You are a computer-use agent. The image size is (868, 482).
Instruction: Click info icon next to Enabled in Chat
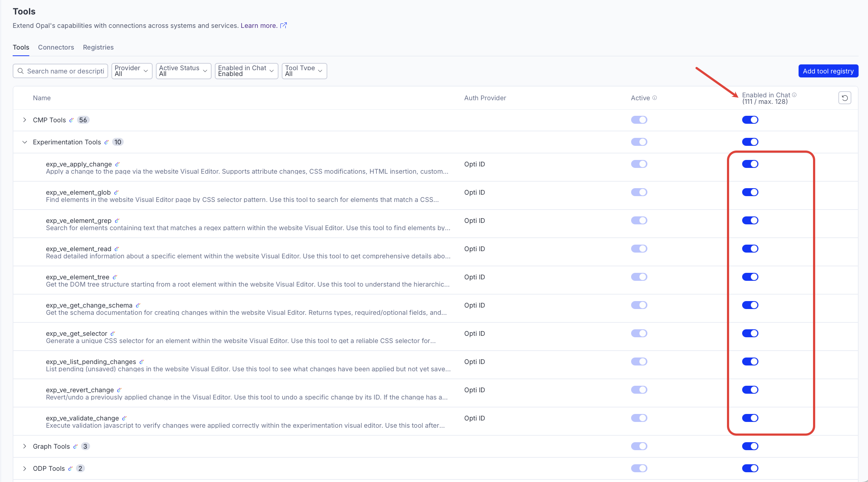coord(794,95)
